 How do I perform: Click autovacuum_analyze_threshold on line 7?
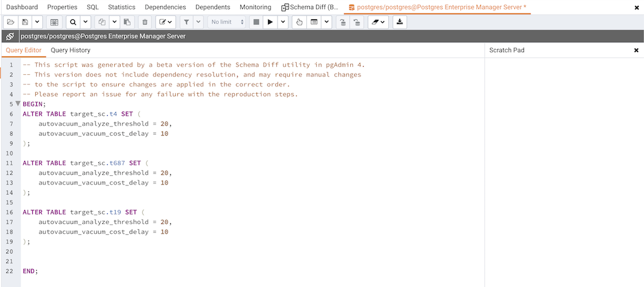point(94,124)
